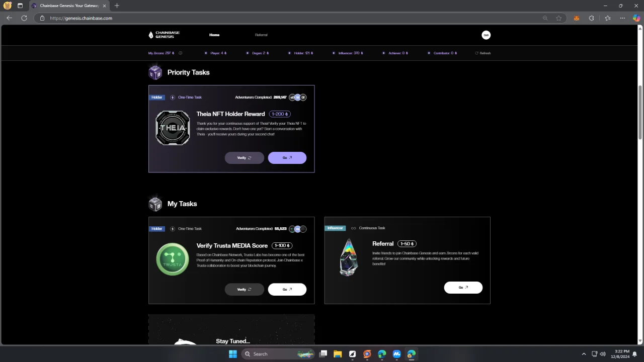The height and width of the screenshot is (362, 644).
Task: Go to the Trusta MEDIA Score task
Action: (x=287, y=289)
